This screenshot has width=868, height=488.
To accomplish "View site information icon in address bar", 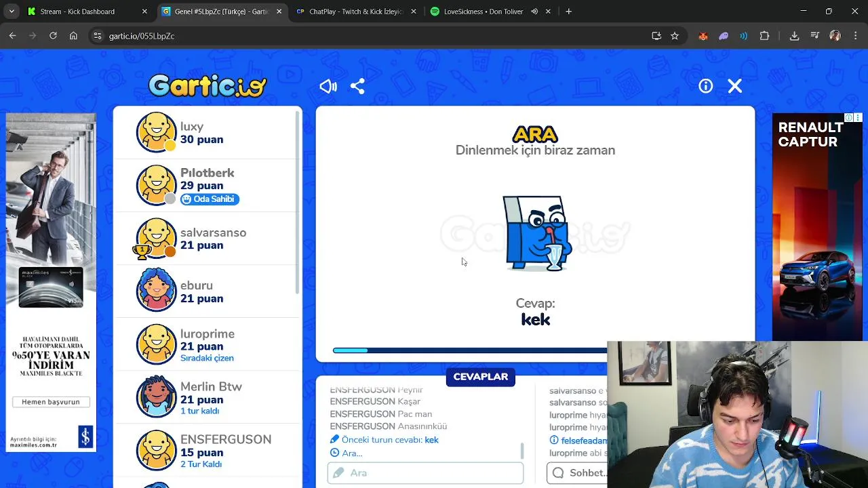I will point(97,36).
